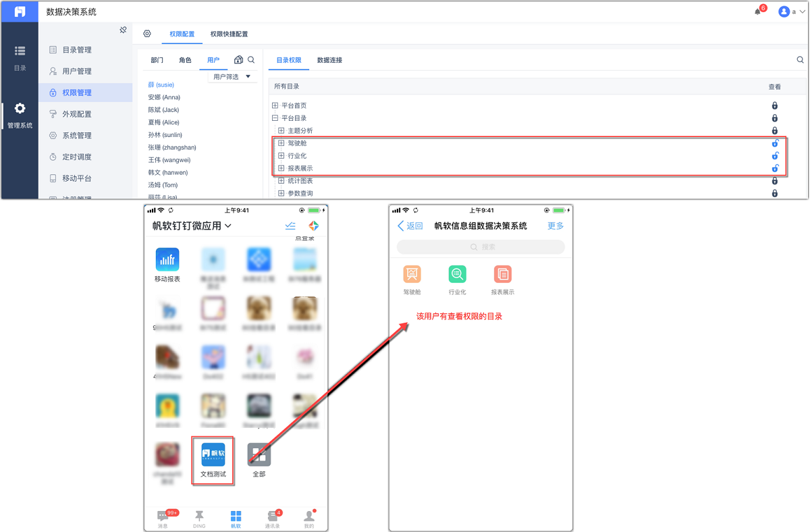Click search icon in directory permission panel
810x532 pixels.
pos(800,60)
